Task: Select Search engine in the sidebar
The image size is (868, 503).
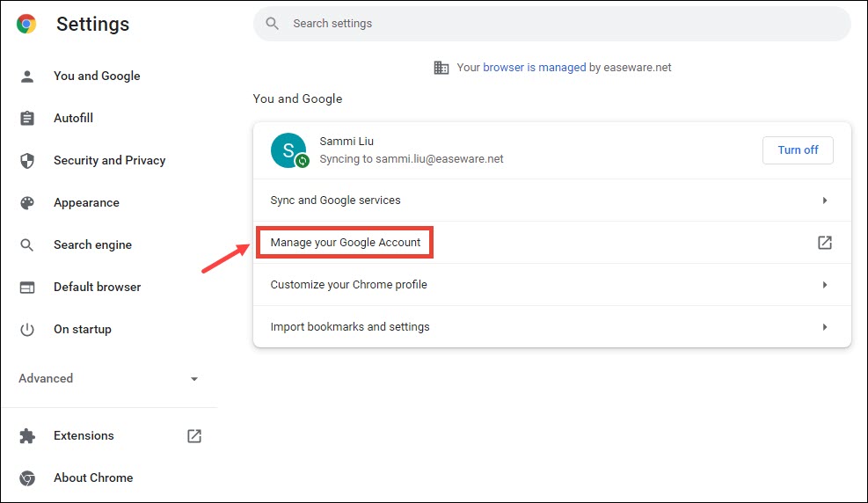Action: pyautogui.click(x=92, y=245)
